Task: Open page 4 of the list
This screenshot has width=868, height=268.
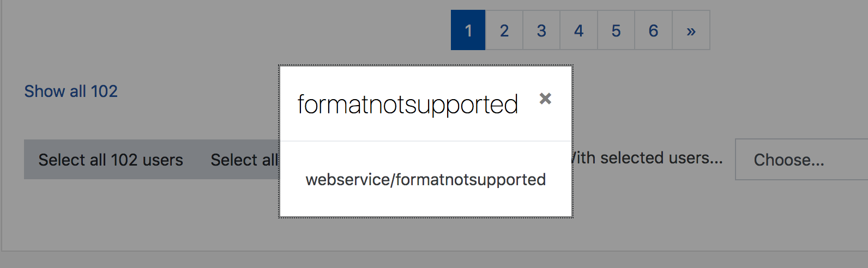Action: click(x=578, y=31)
